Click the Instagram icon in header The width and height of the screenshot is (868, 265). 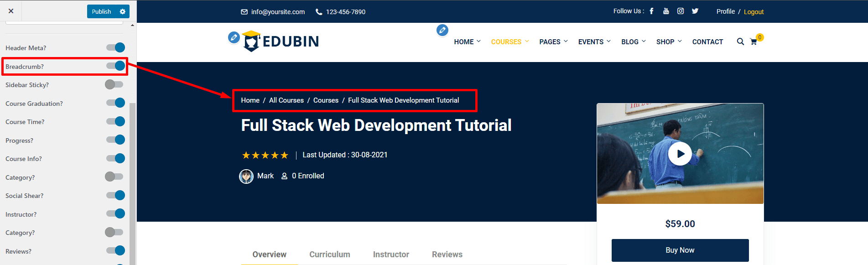681,11
